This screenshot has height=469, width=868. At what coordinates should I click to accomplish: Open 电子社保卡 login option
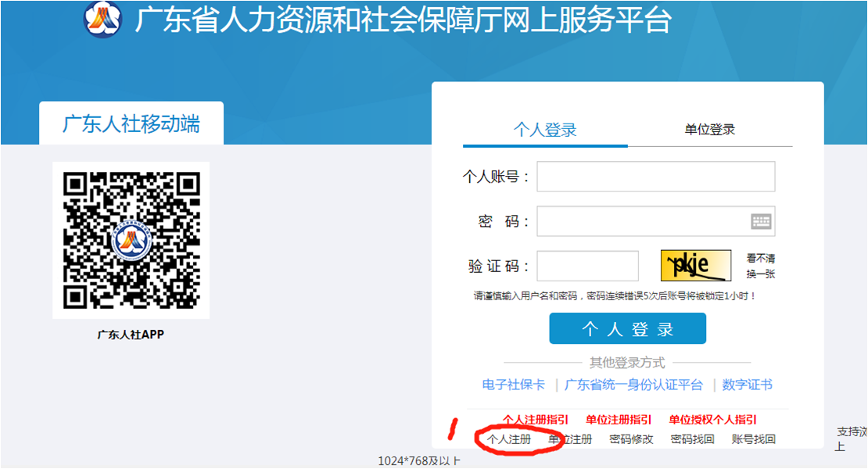coord(514,385)
